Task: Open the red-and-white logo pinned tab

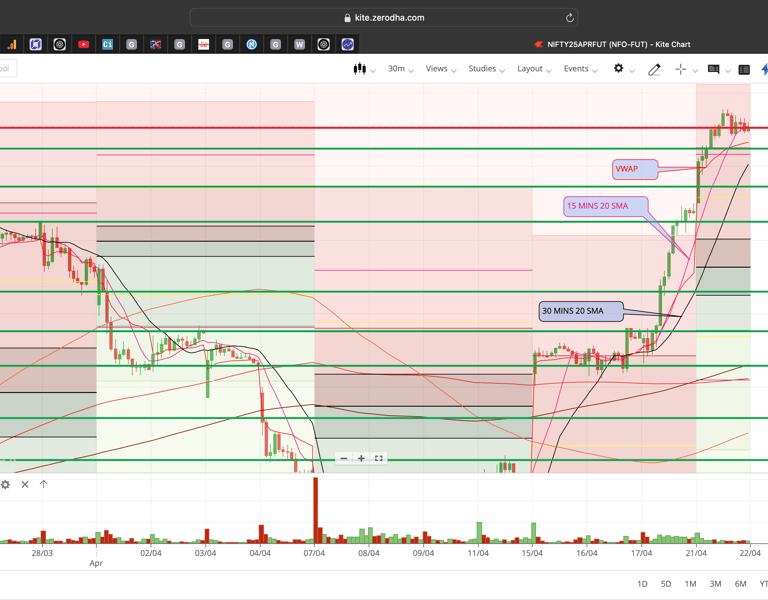Action: coord(203,45)
